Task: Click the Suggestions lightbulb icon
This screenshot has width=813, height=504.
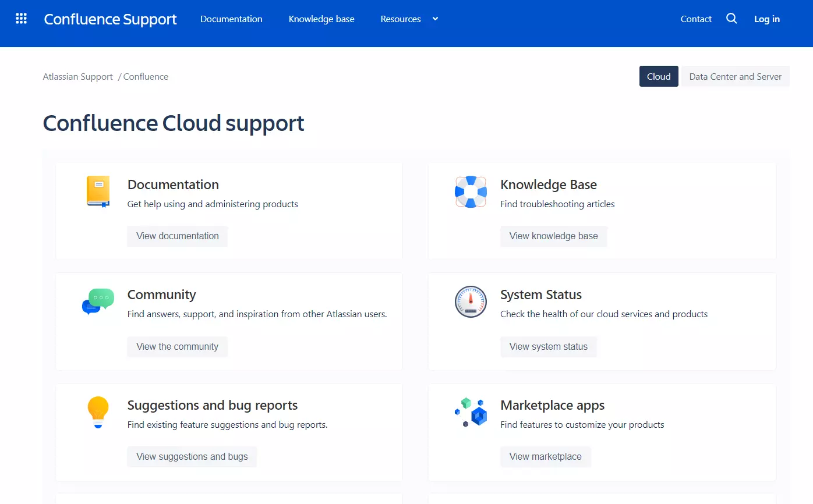Action: (x=98, y=412)
